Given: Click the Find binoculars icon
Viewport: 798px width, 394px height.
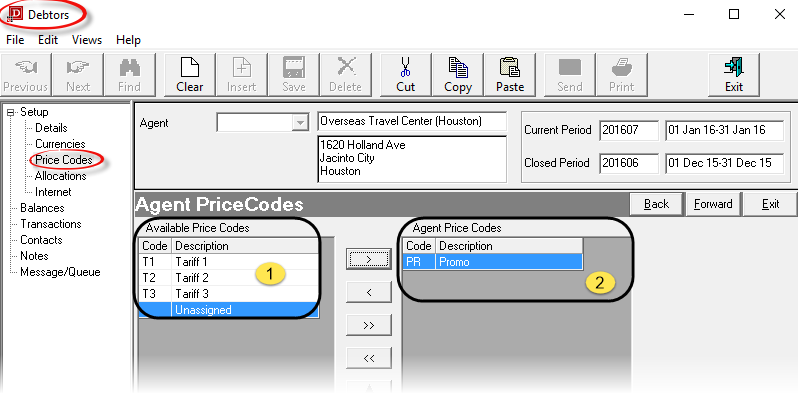Looking at the screenshot, I should [x=129, y=68].
